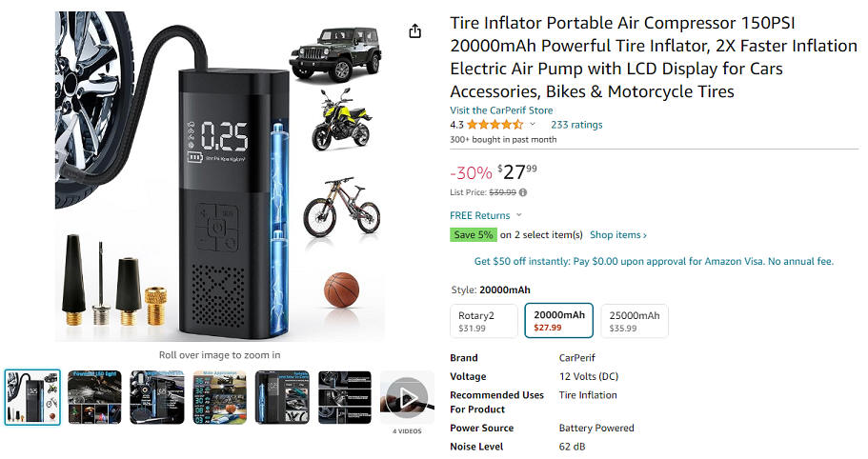The image size is (868, 459).
Task: View the fifth product image thumbnail
Action: point(282,397)
